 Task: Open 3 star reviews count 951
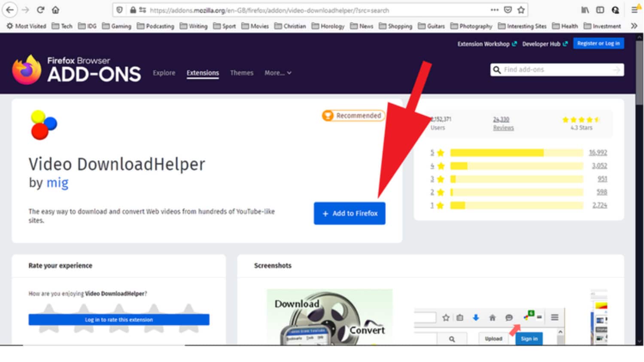pos(602,179)
